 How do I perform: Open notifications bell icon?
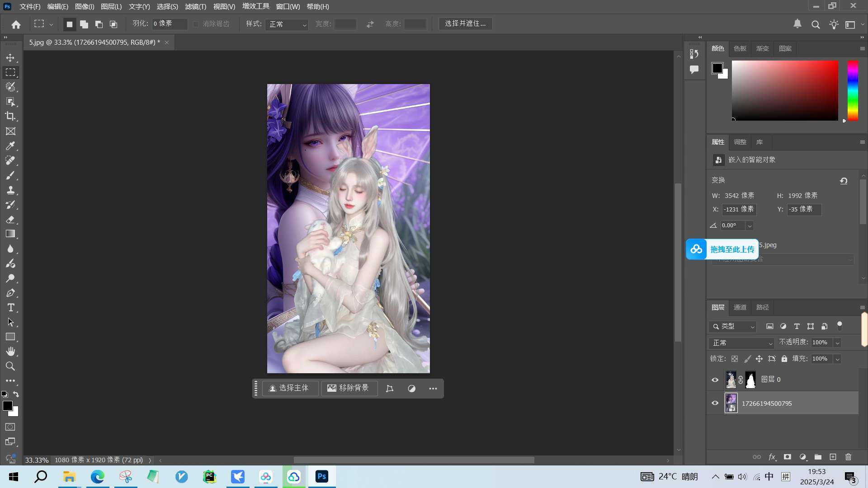tap(797, 24)
